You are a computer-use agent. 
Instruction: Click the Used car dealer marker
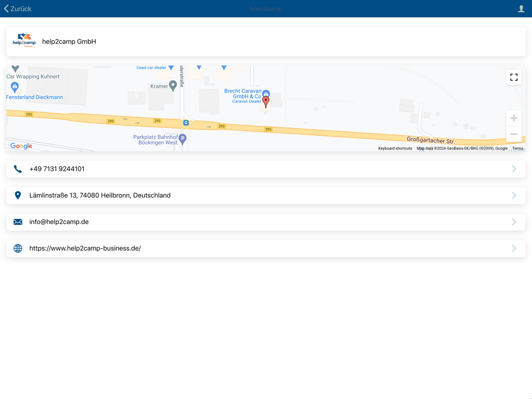[x=171, y=68]
